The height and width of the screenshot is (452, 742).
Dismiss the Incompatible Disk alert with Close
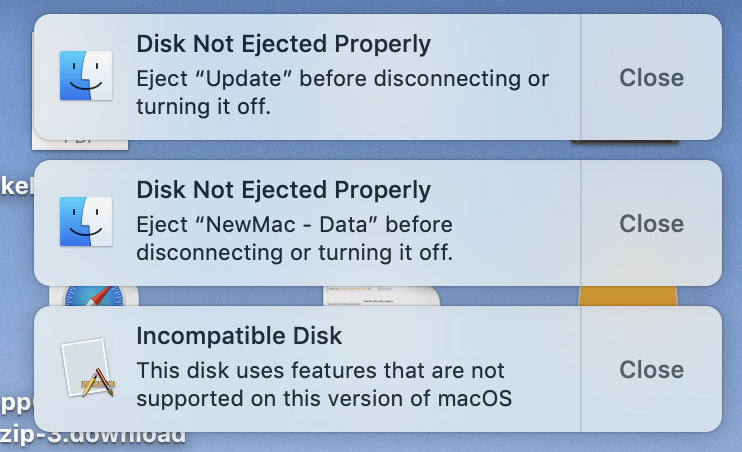pos(651,369)
